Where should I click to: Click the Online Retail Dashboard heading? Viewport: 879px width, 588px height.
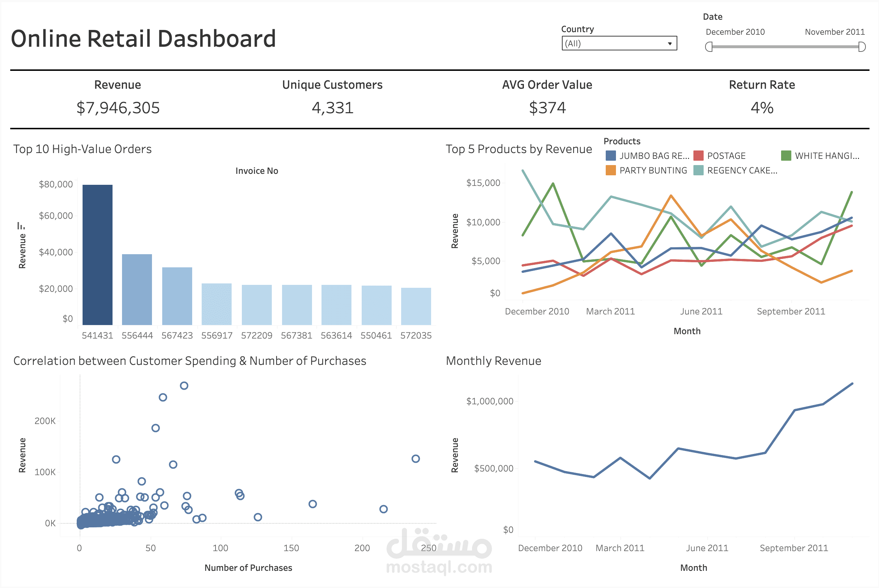pyautogui.click(x=143, y=39)
